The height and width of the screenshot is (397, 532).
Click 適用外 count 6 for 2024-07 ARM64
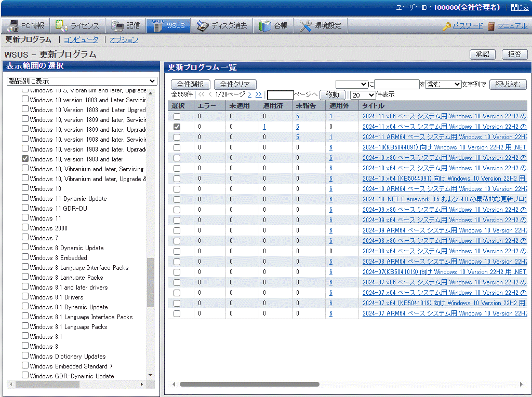point(331,313)
